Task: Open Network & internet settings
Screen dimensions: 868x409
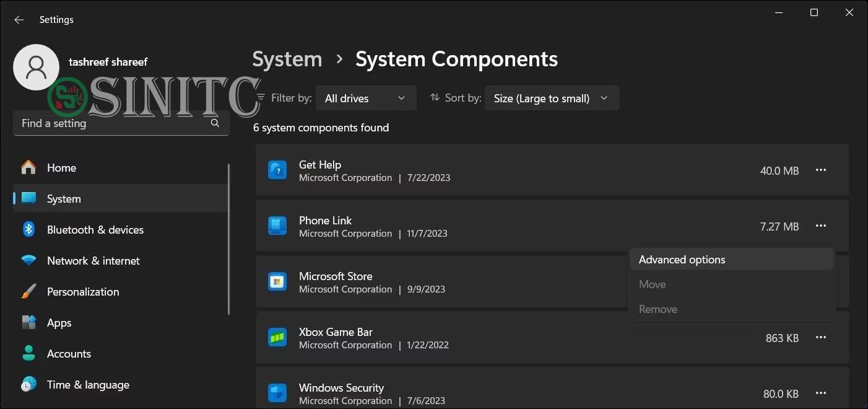Action: point(120,261)
